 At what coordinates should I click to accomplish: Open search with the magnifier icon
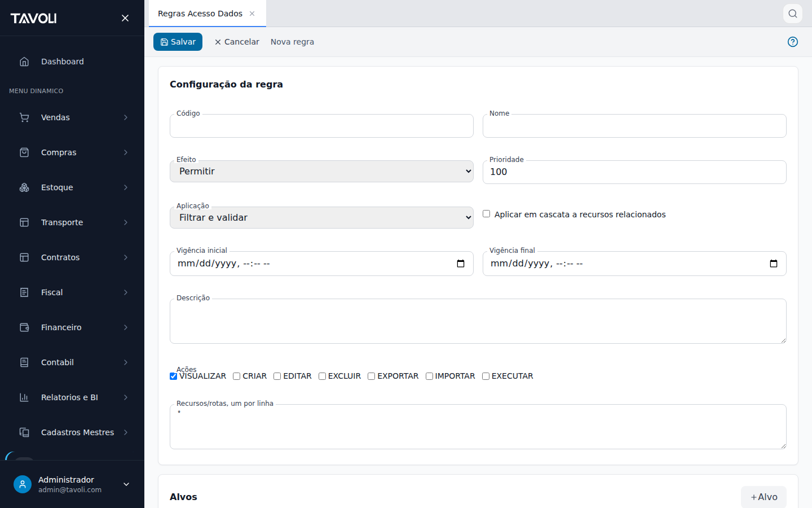[x=793, y=14]
